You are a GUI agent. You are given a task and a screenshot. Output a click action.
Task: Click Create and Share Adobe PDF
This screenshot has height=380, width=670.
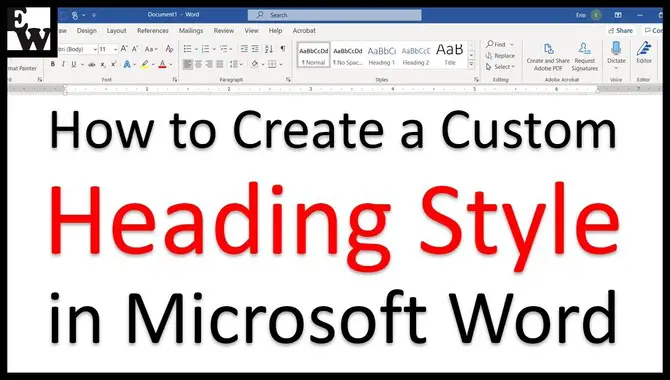[548, 57]
